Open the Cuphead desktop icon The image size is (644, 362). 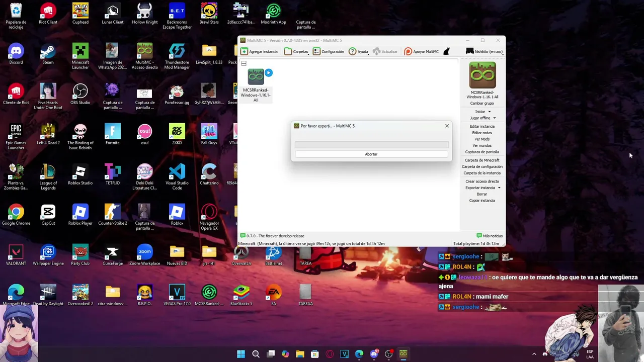point(80,14)
